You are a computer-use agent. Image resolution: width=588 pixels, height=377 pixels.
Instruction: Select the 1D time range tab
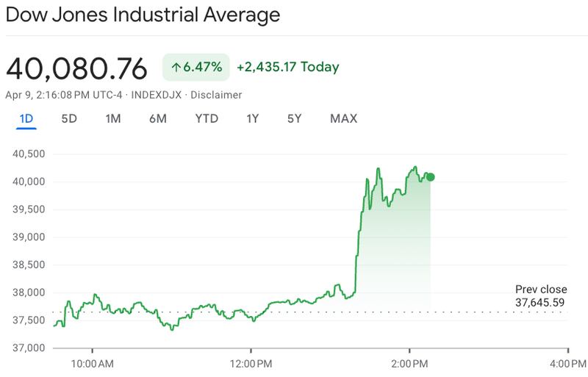tap(26, 118)
